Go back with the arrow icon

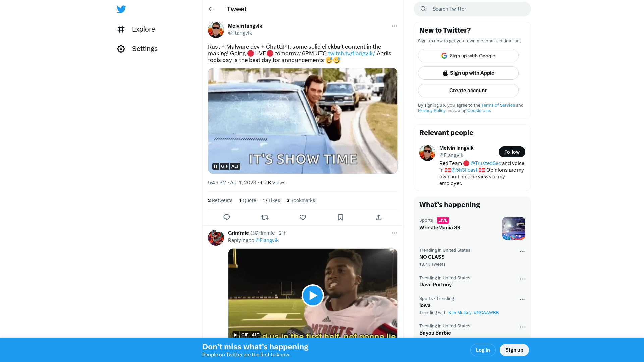point(211,9)
